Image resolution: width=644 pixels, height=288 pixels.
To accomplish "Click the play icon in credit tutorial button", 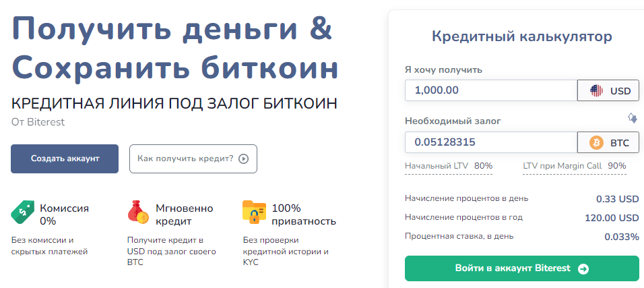I will [x=244, y=159].
